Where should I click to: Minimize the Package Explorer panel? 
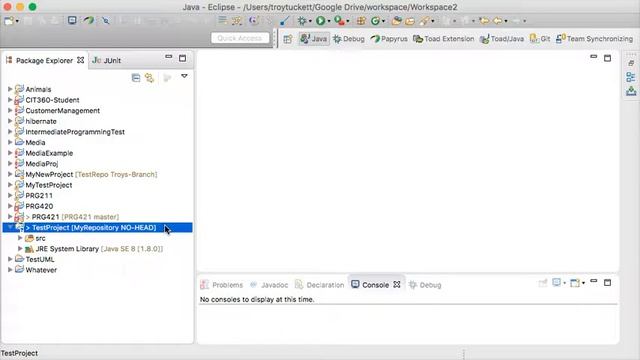click(169, 57)
